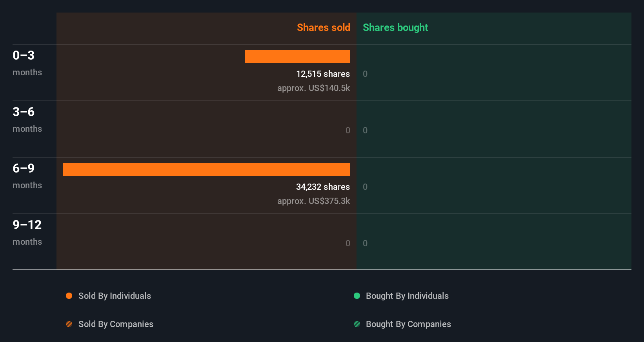644x342 pixels.
Task: Click the shares sold 0 in 3–6 months row
Action: tap(348, 131)
